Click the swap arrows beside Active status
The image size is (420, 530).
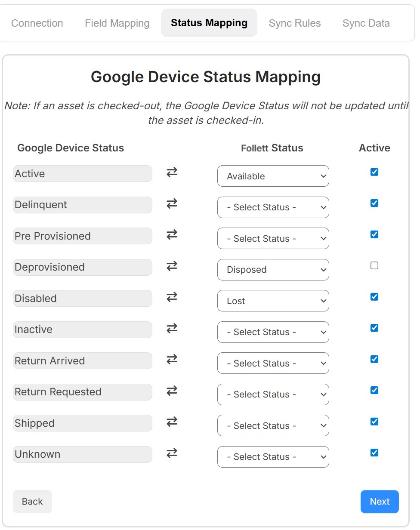click(x=171, y=173)
